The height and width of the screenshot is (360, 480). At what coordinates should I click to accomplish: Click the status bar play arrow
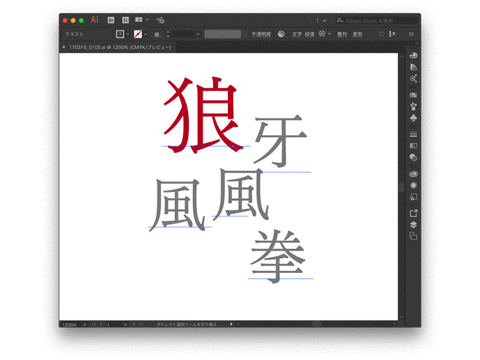tap(231, 324)
